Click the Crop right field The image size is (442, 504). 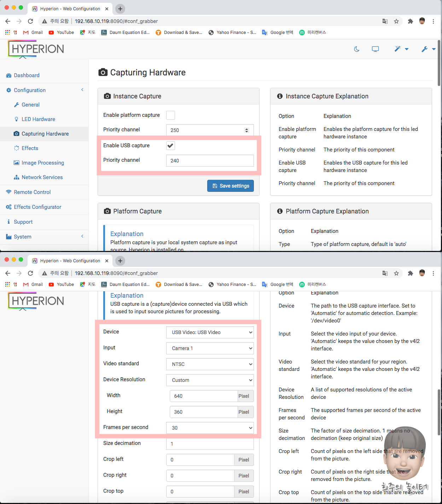tap(200, 476)
